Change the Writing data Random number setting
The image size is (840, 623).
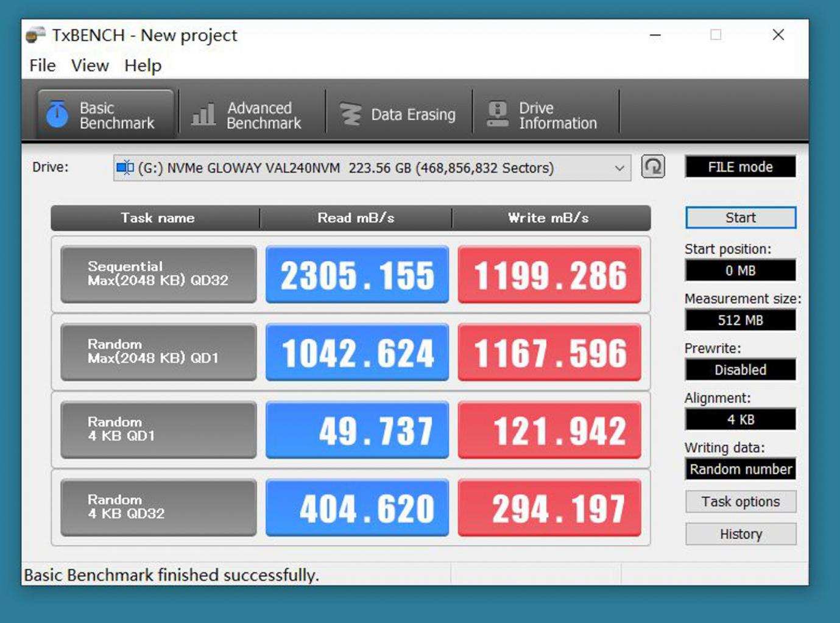point(741,469)
